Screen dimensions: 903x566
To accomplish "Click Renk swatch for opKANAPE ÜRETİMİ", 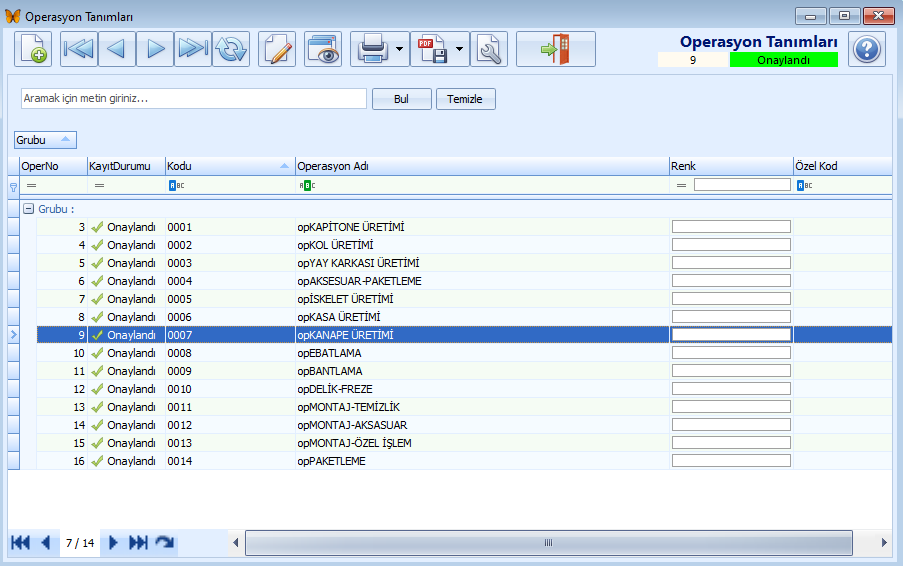I will pyautogui.click(x=731, y=335).
